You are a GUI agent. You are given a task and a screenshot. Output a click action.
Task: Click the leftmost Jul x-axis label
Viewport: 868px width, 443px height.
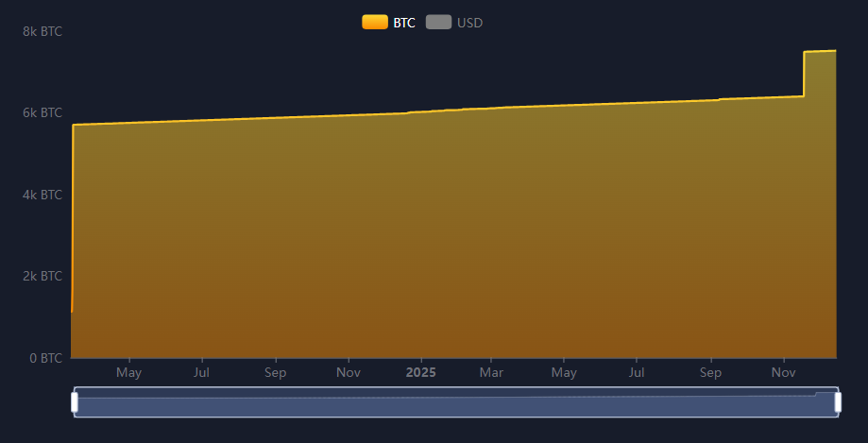(201, 372)
